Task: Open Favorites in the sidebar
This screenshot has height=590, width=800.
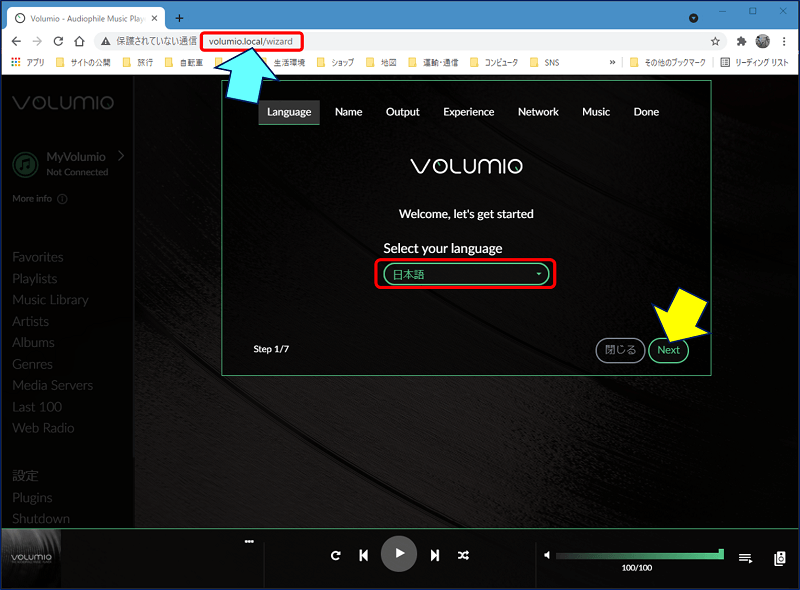Action: tap(38, 257)
